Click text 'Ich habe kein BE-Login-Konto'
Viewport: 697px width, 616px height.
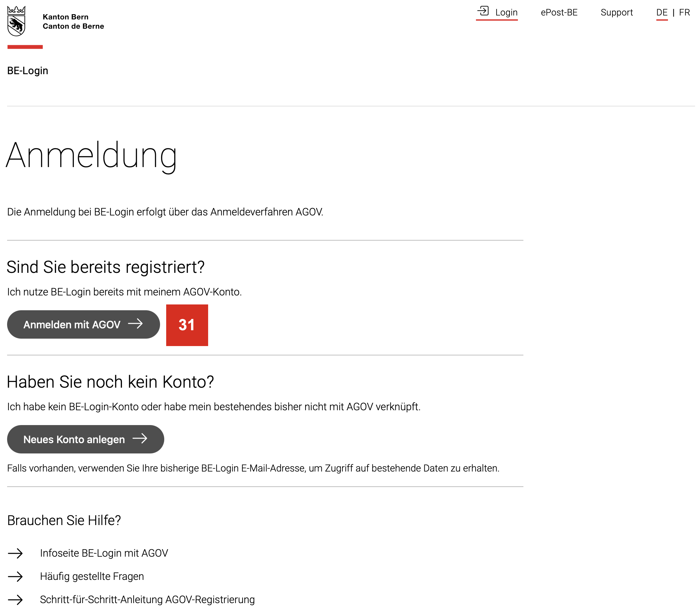pyautogui.click(x=214, y=407)
